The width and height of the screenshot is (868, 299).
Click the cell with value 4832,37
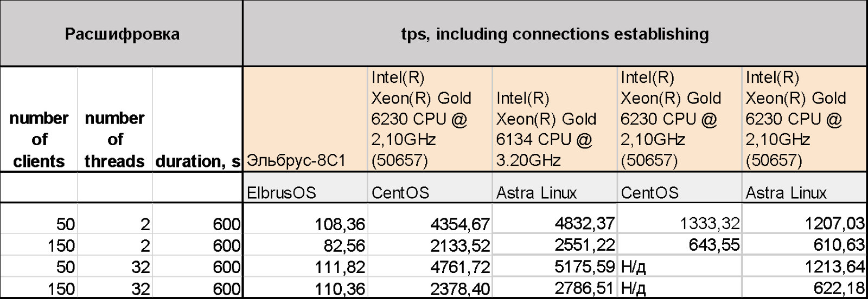tap(554, 223)
